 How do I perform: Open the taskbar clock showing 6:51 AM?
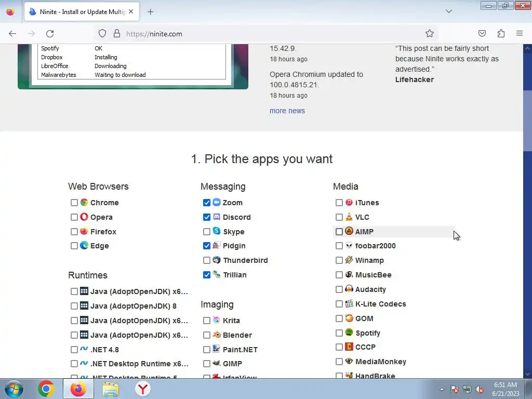506,389
